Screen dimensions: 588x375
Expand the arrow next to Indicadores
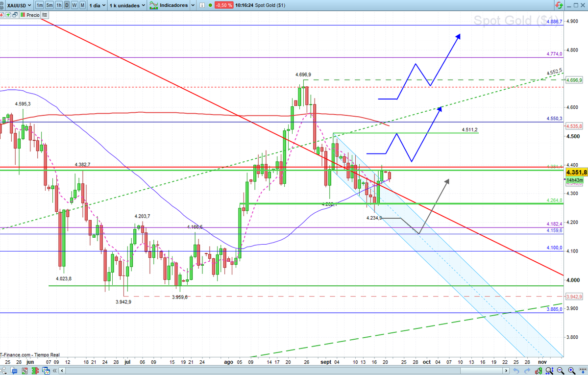(193, 5)
